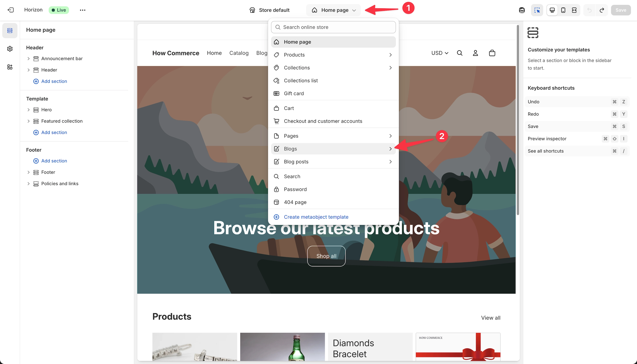Screen dimensions: 637x364
Task: Click the exit editor icon
Action: click(11, 10)
